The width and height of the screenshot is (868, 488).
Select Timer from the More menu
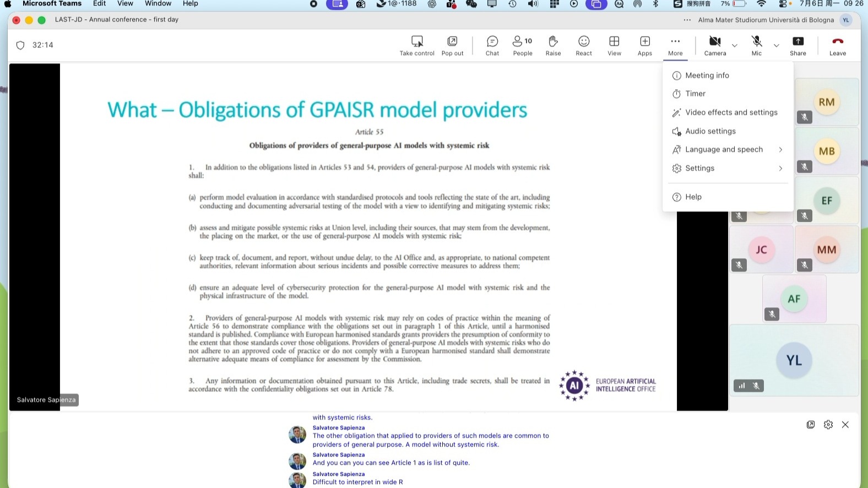tap(728, 94)
